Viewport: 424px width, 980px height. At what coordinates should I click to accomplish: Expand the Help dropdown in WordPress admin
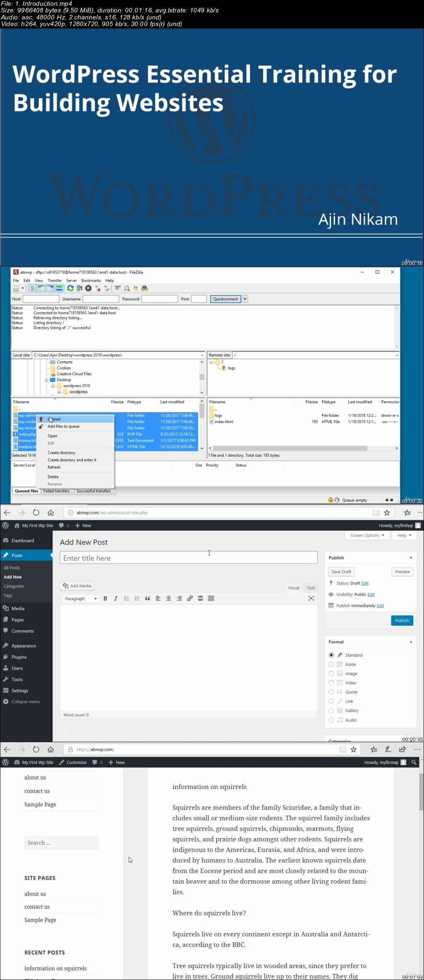coord(404,535)
